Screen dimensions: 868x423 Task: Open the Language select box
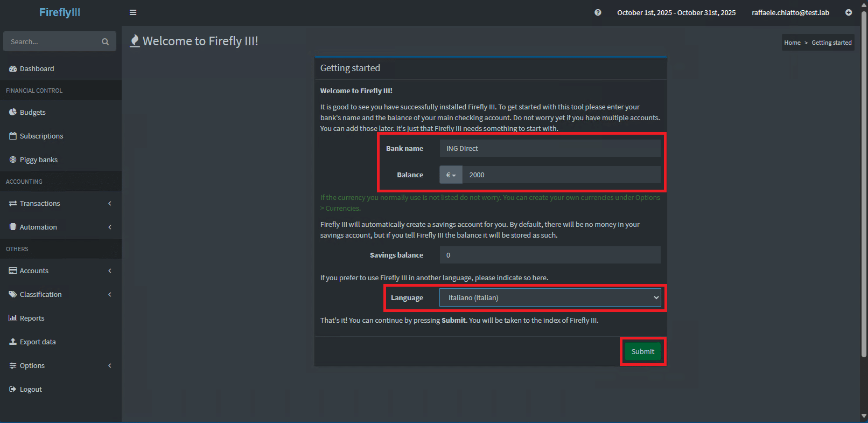[x=550, y=298]
